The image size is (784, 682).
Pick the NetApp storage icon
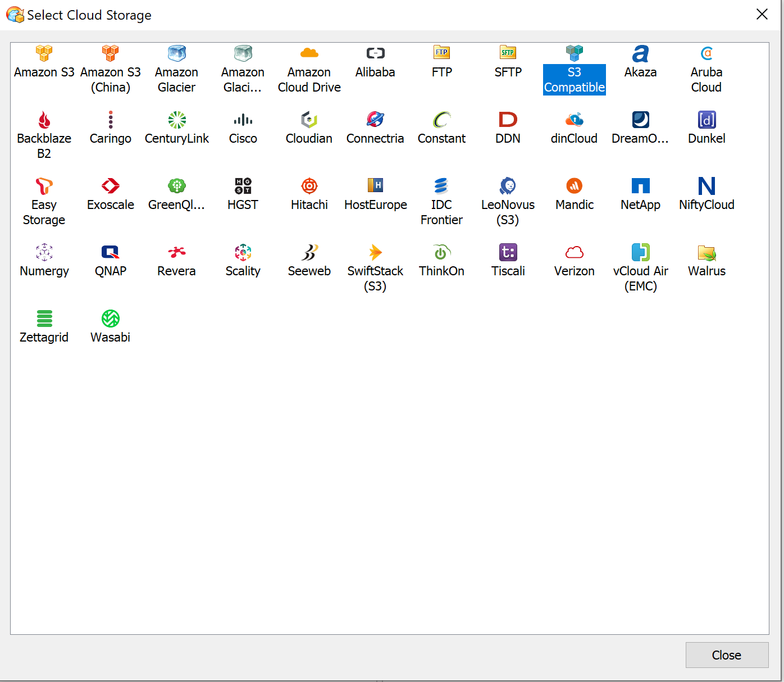[640, 186]
